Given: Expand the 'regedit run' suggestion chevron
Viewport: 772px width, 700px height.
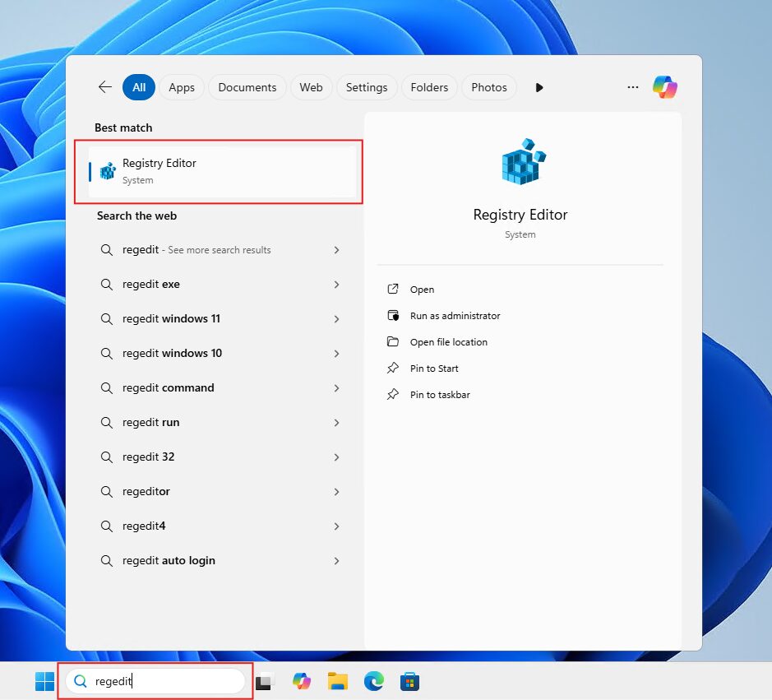Looking at the screenshot, I should click(x=337, y=422).
